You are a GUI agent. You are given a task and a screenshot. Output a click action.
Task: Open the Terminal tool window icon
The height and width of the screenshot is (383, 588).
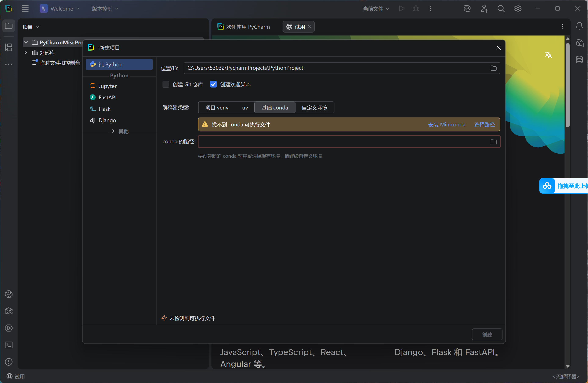pyautogui.click(x=9, y=345)
